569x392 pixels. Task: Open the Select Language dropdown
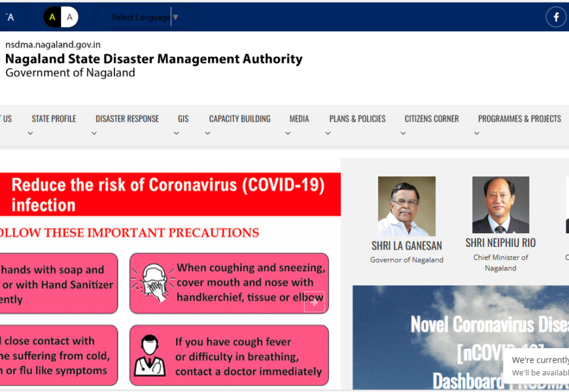(x=144, y=17)
